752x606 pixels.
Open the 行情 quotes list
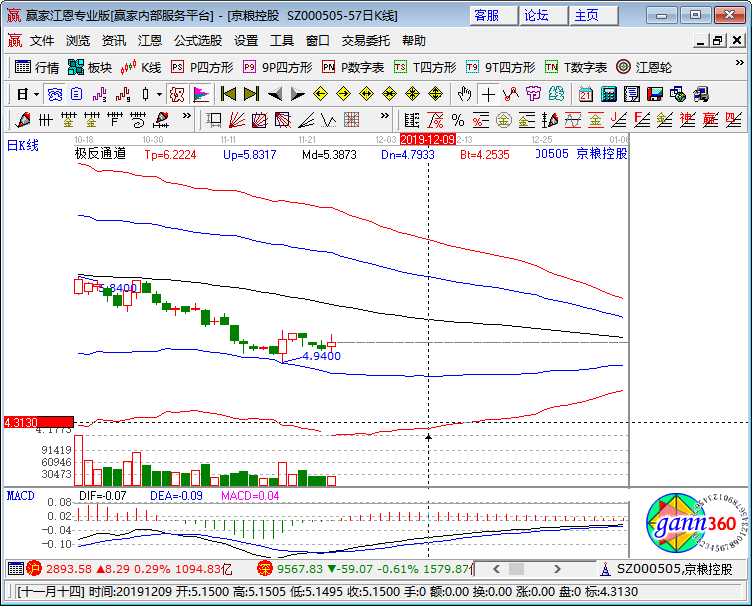37,67
